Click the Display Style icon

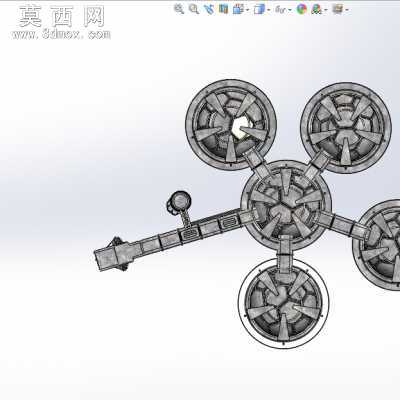(259, 9)
